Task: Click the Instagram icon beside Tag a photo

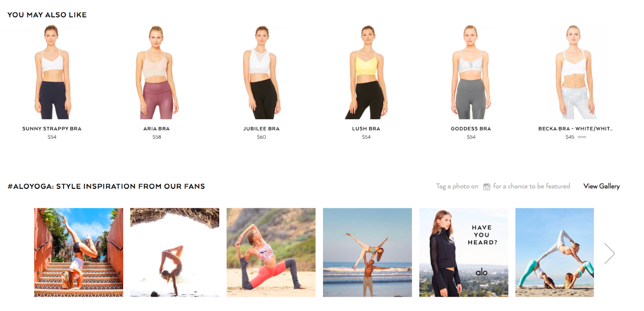Action: [486, 187]
